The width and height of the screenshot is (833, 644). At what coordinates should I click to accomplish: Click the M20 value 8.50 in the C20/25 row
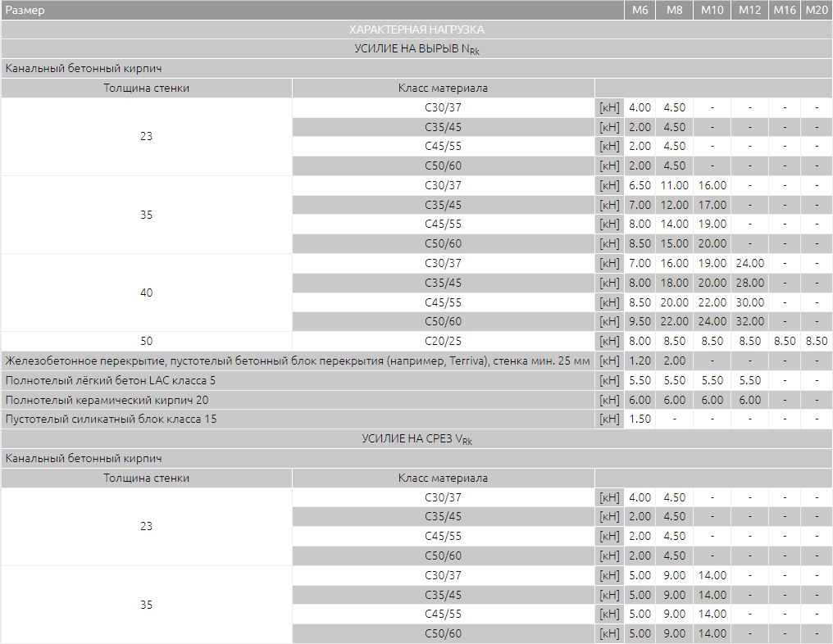[817, 341]
